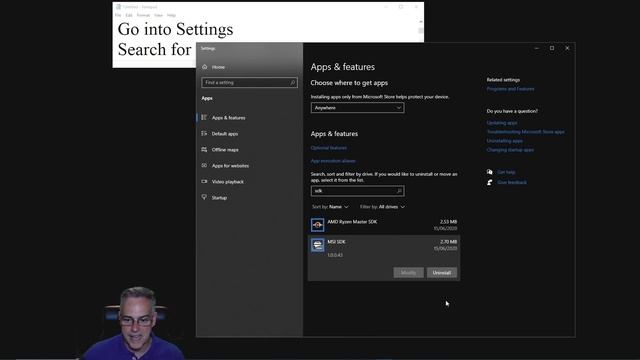Image resolution: width=640 pixels, height=360 pixels.
Task: Click the Home house icon in Settings
Action: (x=204, y=67)
